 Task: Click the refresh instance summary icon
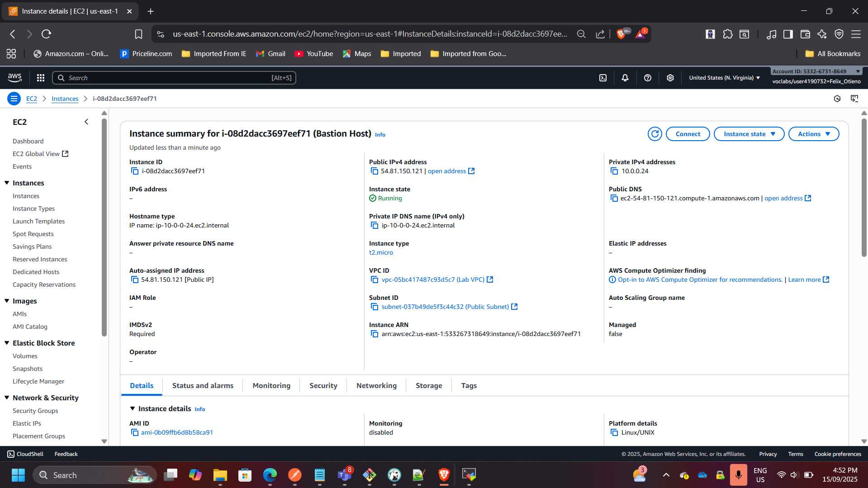[655, 134]
